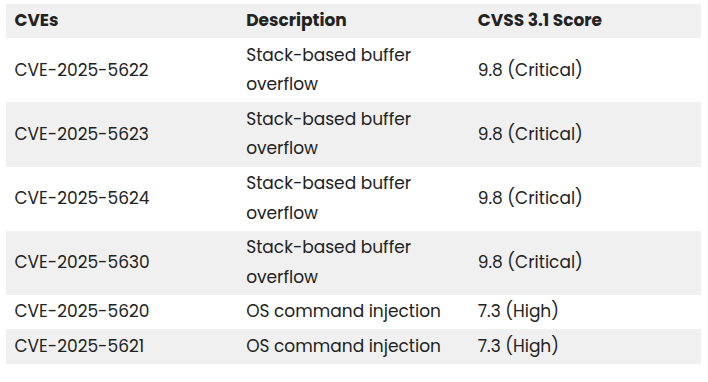Click the OS command injection description for CVE-2025-5621
The width and height of the screenshot is (708, 382).
click(x=343, y=346)
